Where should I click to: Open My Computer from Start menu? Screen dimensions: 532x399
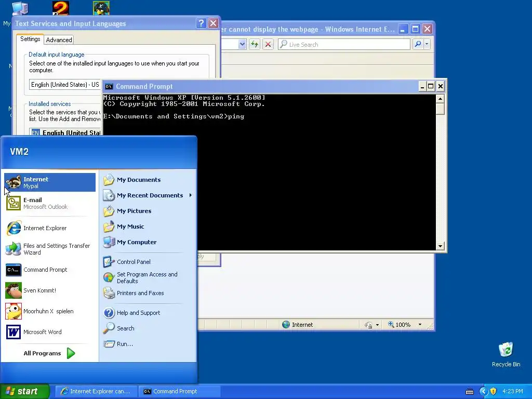[148, 242]
